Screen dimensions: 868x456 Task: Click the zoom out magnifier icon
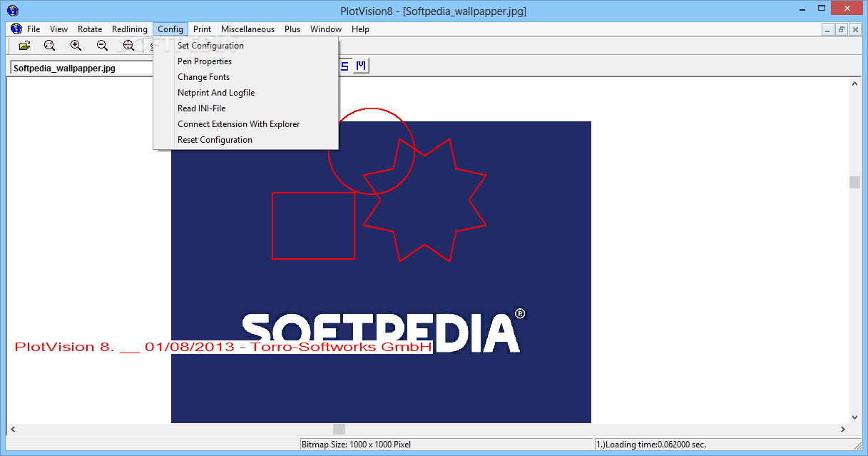pos(103,46)
